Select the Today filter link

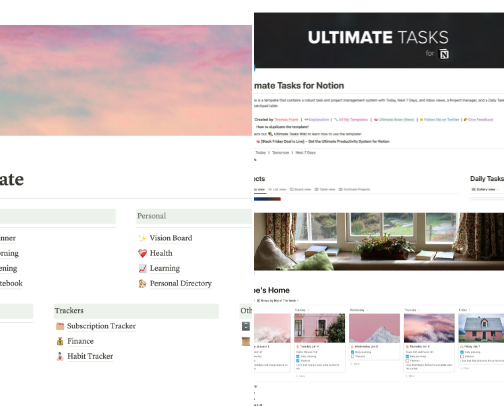(260, 152)
